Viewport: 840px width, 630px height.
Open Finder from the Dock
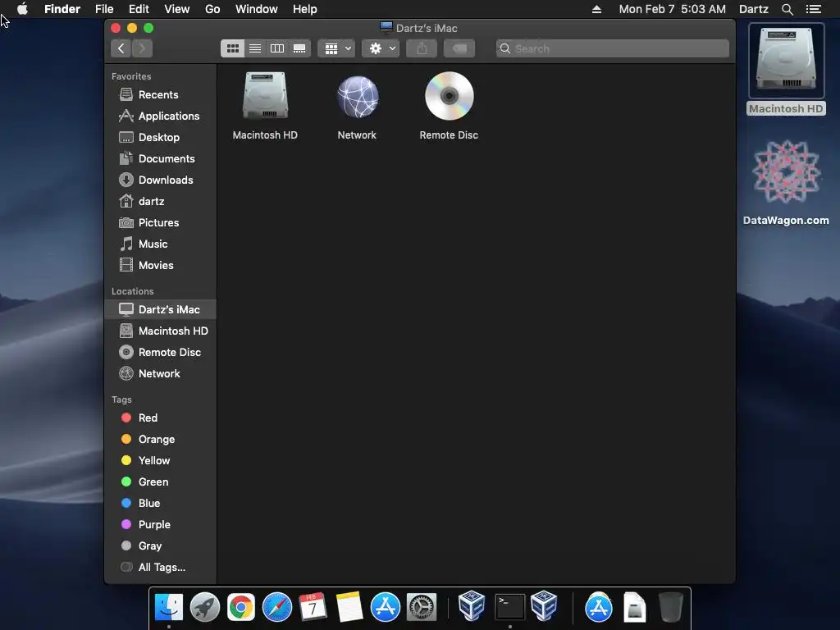pos(169,607)
